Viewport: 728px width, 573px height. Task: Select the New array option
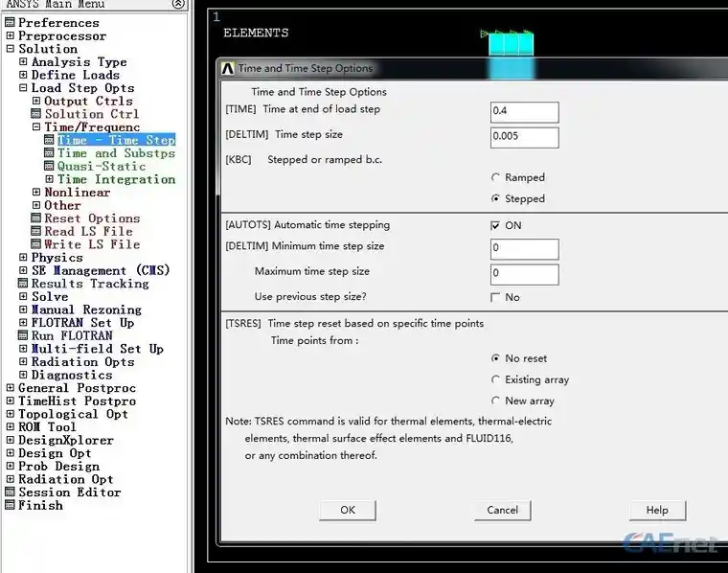(495, 401)
